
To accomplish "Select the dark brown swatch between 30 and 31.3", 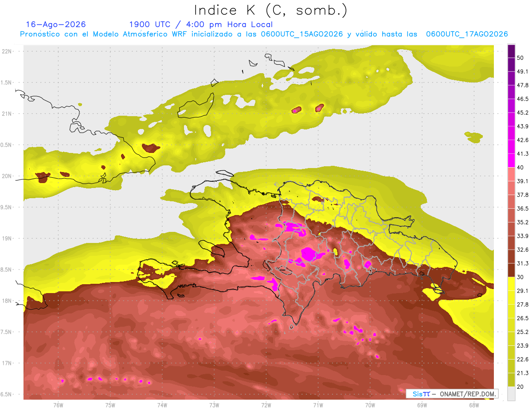I will [511, 270].
